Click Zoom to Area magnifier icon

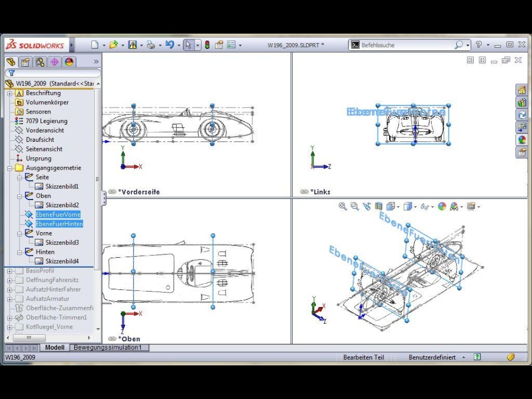tap(355, 206)
